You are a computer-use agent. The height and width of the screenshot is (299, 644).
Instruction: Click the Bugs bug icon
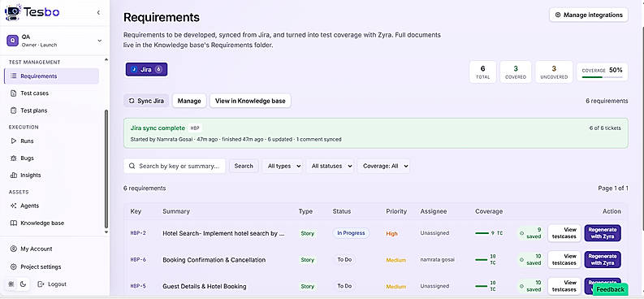pos(13,158)
